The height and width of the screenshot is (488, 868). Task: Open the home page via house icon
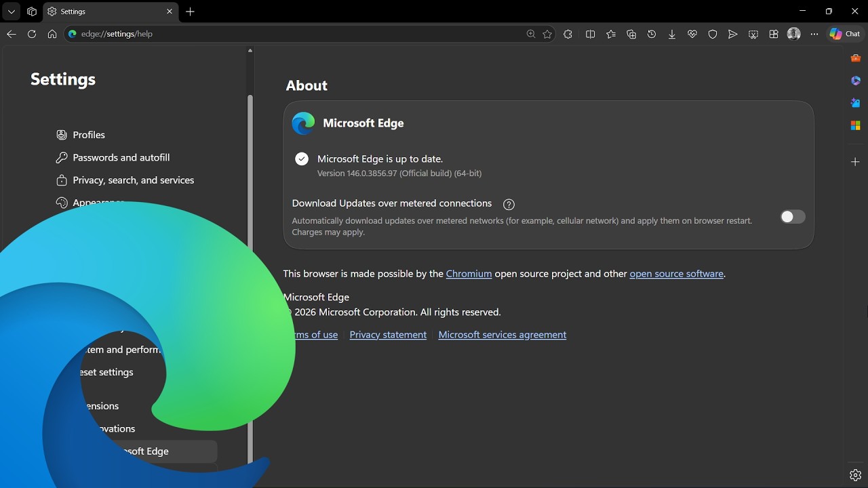[x=52, y=34]
